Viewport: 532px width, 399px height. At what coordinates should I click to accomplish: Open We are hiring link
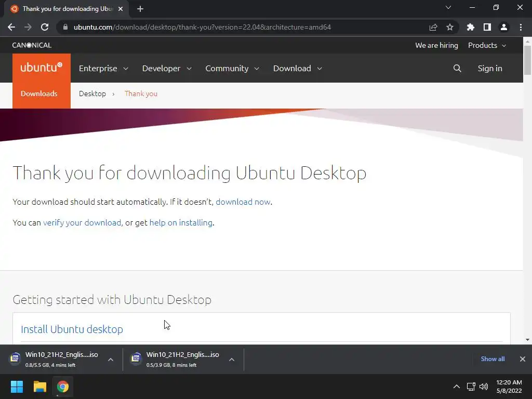coord(436,45)
